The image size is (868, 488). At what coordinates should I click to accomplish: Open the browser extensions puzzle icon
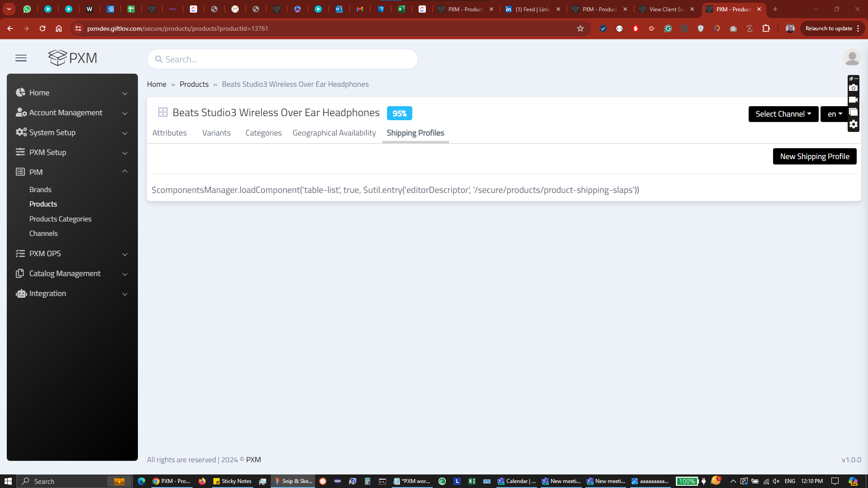tap(766, 28)
